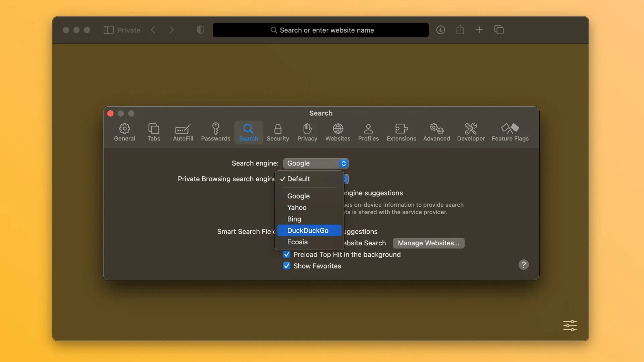This screenshot has height=362, width=644.
Task: Select DuckDuckGo as search engine
Action: [308, 230]
